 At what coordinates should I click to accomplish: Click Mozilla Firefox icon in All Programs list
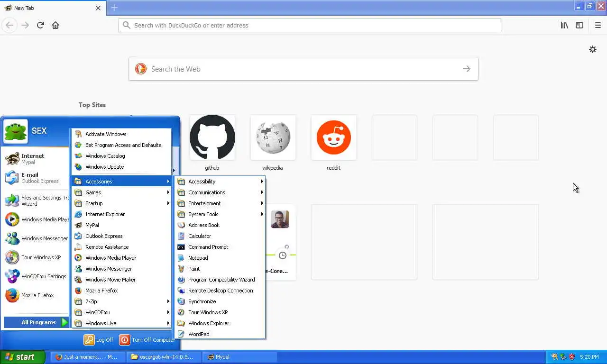point(78,291)
